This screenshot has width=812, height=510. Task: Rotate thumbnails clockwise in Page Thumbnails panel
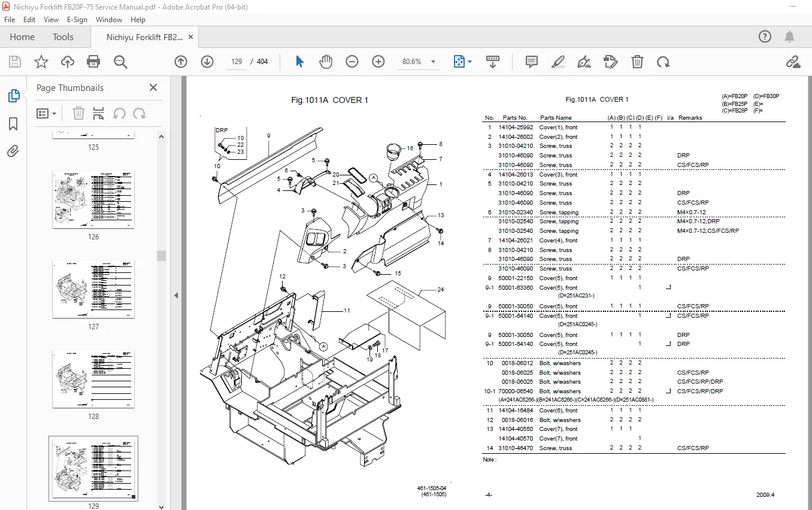[x=140, y=113]
